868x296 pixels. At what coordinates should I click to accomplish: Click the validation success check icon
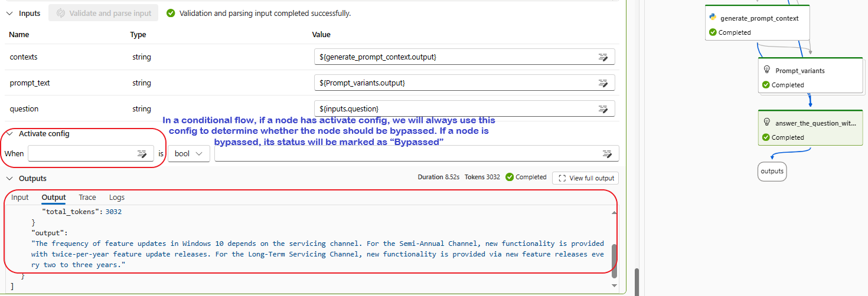pos(171,13)
